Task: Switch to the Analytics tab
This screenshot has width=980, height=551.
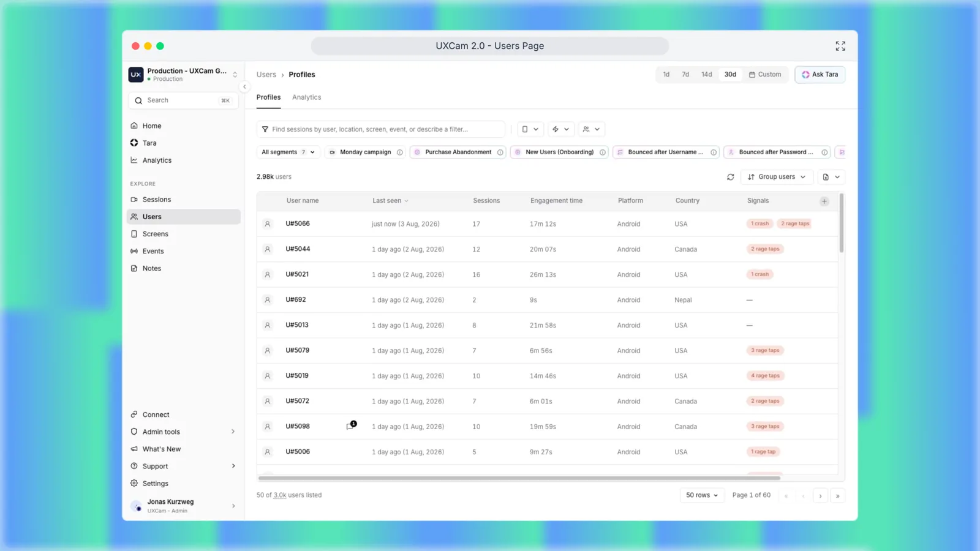Action: [x=306, y=97]
